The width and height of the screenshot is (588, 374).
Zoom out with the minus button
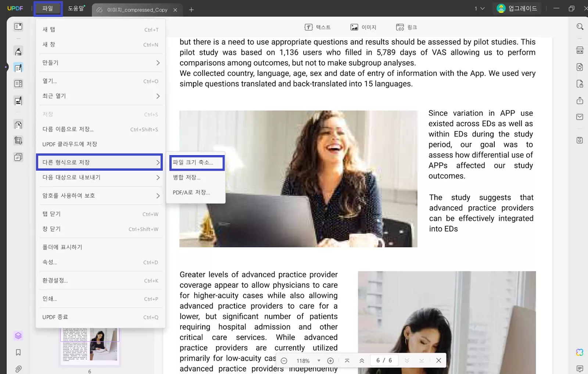284,361
